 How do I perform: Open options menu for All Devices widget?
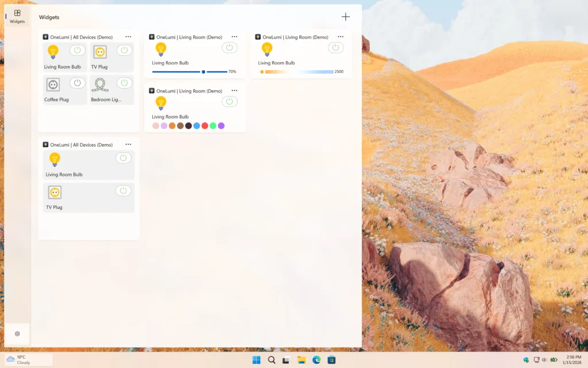(x=129, y=36)
